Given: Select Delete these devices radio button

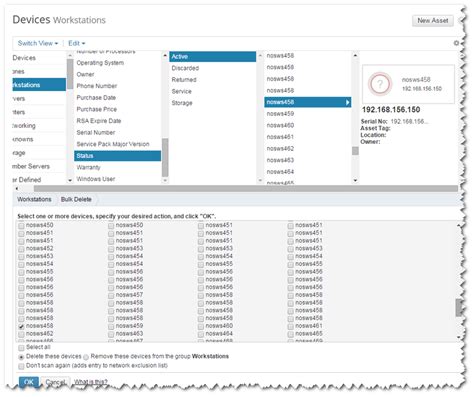Looking at the screenshot, I should click(21, 357).
